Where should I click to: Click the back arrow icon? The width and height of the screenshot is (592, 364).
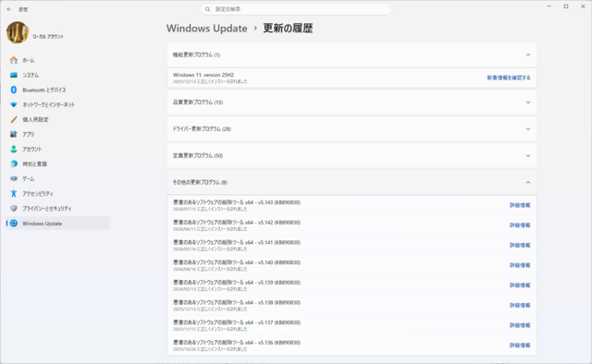click(9, 9)
